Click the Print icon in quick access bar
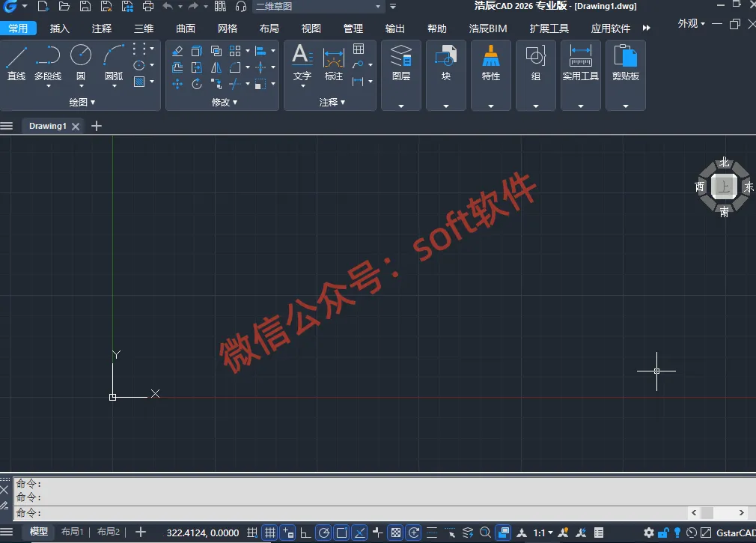 [x=148, y=6]
